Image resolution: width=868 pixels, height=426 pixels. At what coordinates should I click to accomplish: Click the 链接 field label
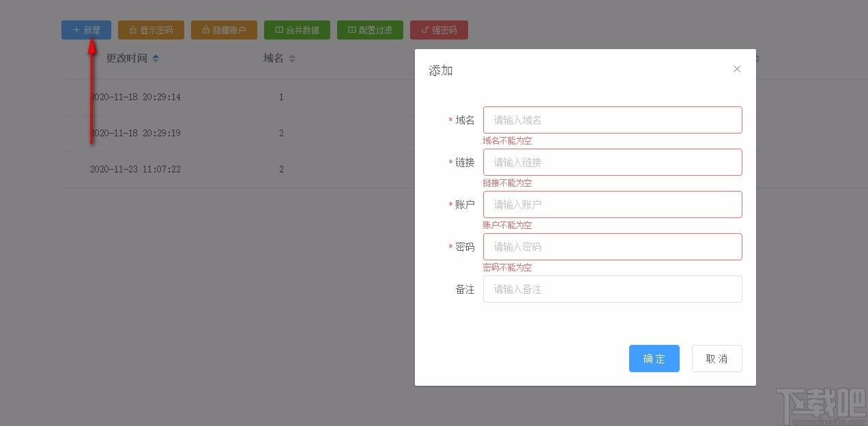click(465, 162)
